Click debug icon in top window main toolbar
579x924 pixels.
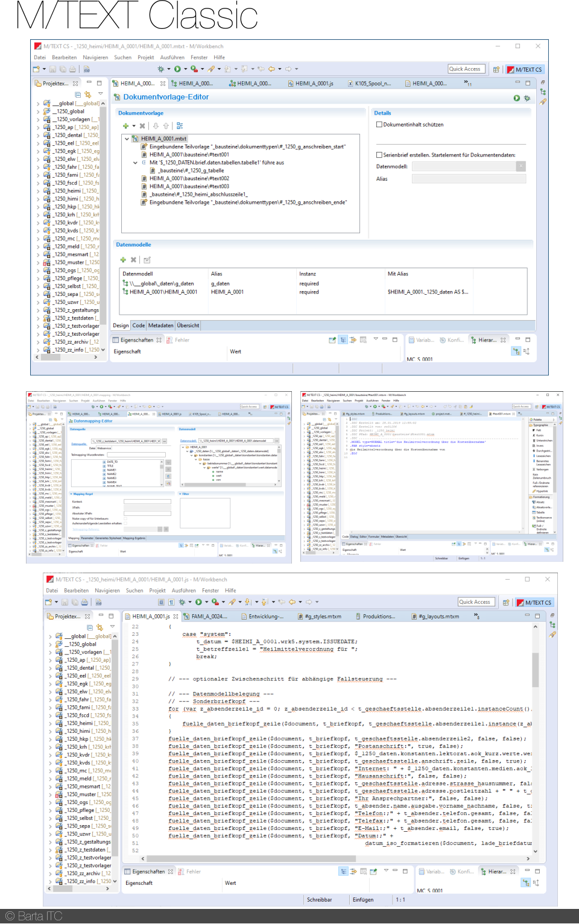(160, 69)
